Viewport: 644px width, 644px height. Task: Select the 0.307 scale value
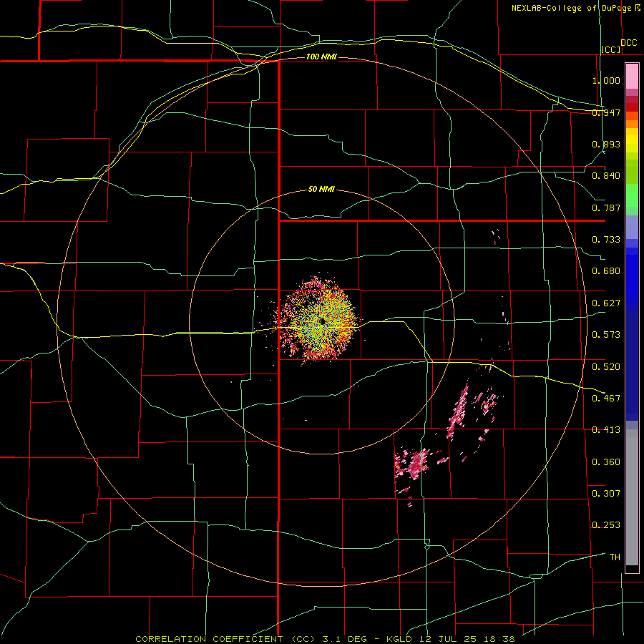coord(606,494)
